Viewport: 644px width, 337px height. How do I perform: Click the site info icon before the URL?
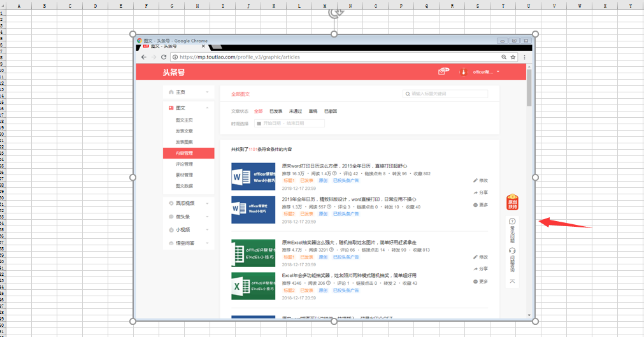pos(175,57)
